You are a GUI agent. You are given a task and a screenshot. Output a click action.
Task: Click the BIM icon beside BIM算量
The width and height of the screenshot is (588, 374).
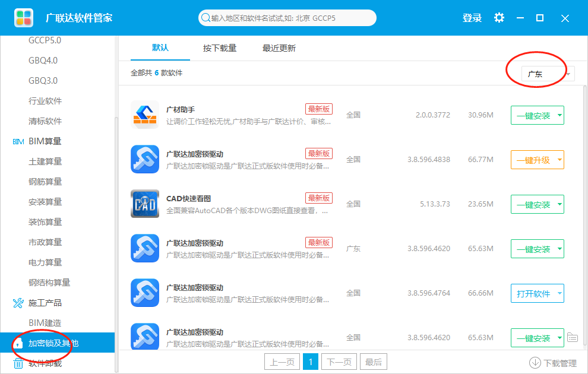18,141
